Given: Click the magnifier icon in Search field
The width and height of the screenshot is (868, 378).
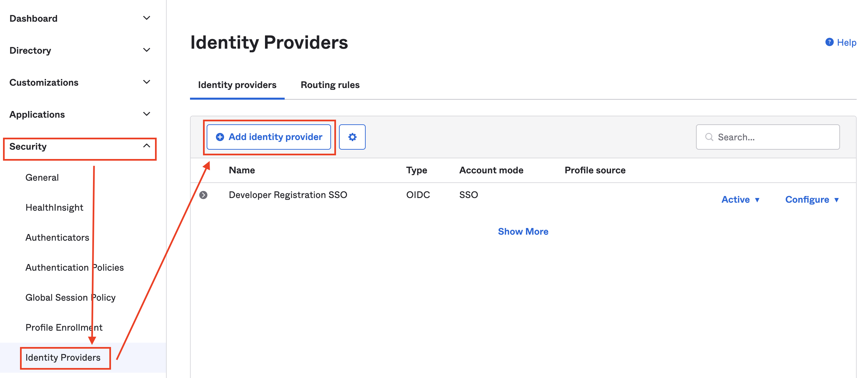Looking at the screenshot, I should click(x=709, y=137).
